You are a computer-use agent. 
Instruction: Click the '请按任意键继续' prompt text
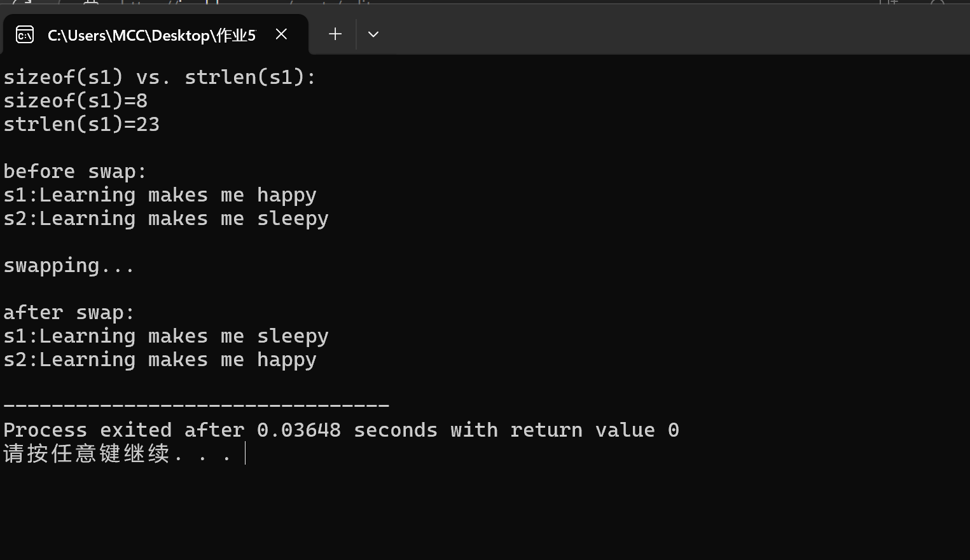coord(87,454)
